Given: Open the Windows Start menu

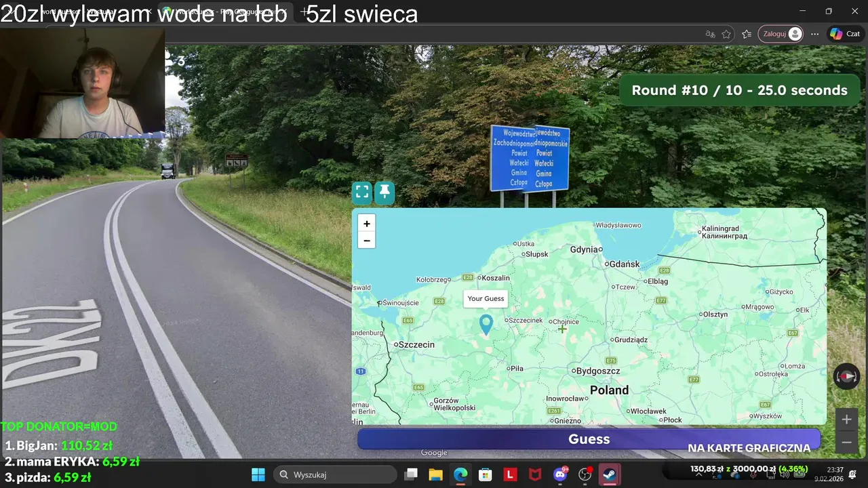Looking at the screenshot, I should click(258, 474).
